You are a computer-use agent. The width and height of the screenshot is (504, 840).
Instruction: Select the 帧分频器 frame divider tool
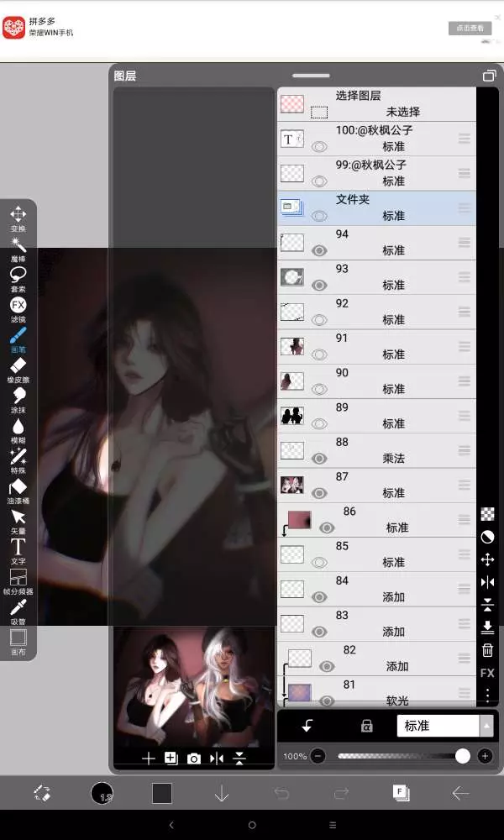(18, 582)
